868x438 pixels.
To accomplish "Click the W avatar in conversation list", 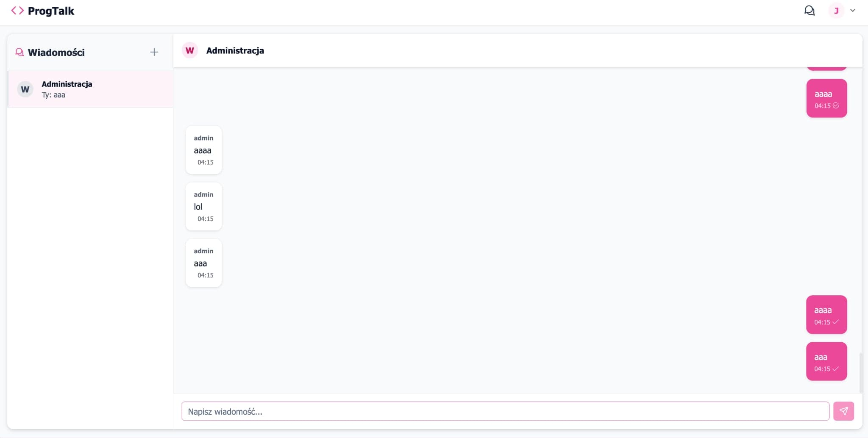I will (x=25, y=89).
